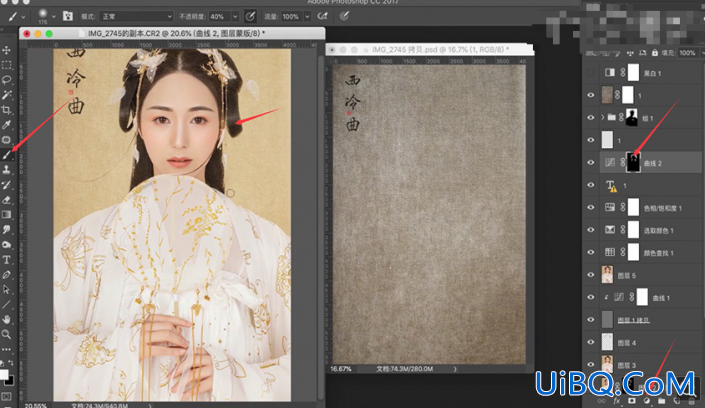Show the hidden 黑白 1 layer
705x408 pixels.
[x=591, y=72]
